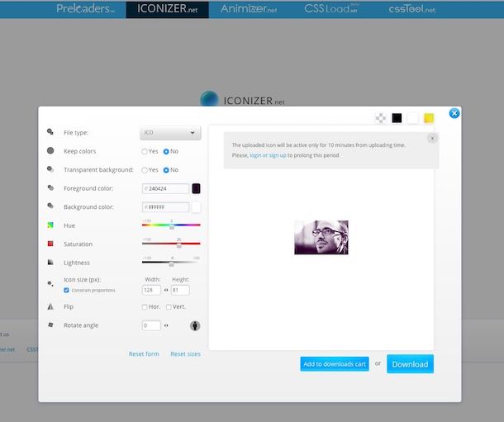Click the Hue row icon
Image resolution: width=504 pixels, height=422 pixels.
(50, 225)
